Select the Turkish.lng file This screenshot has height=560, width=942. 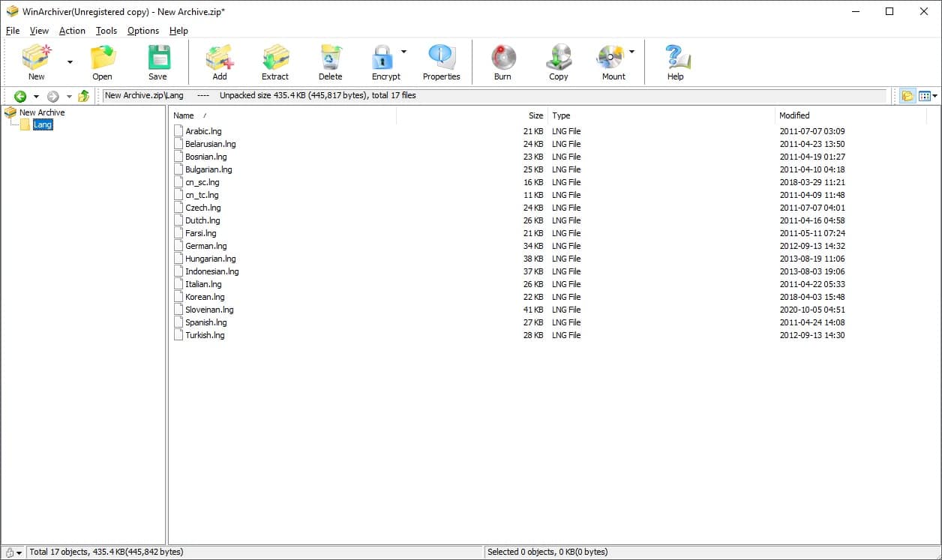(x=205, y=335)
